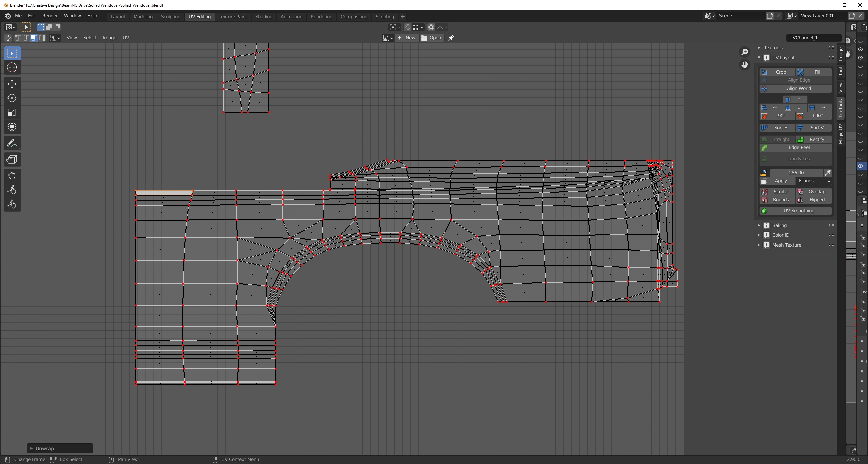Enable proportional editing circle toggle

click(x=431, y=27)
